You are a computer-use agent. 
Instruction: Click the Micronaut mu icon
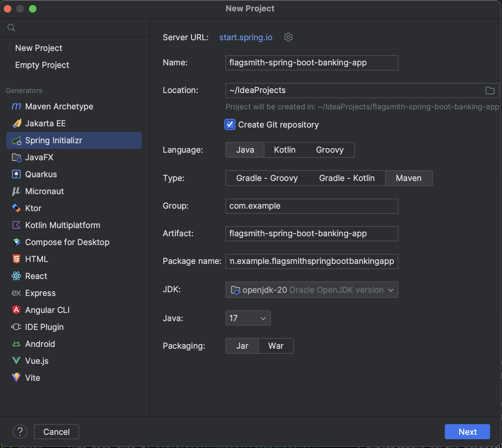click(16, 191)
